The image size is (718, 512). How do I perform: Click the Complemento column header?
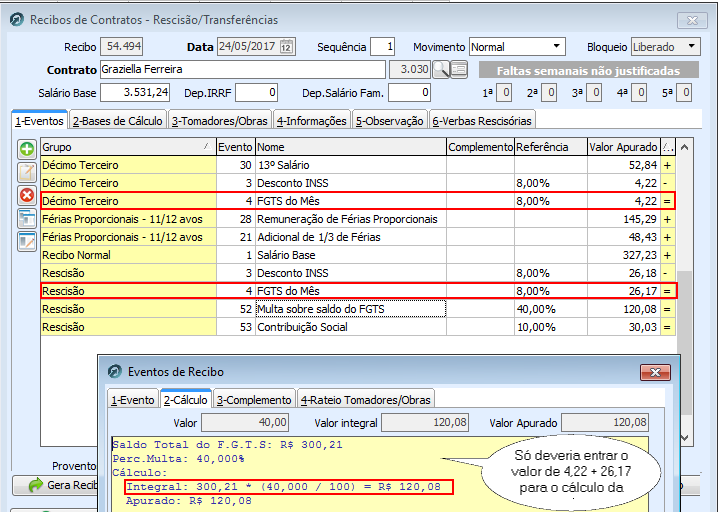point(480,147)
